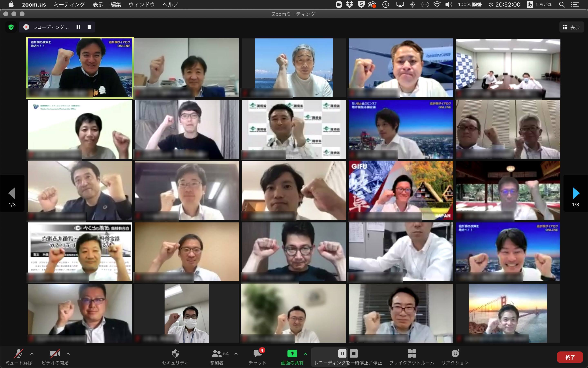The image size is (588, 368).
Task: Open リアクション reactions menu
Action: tap(455, 357)
